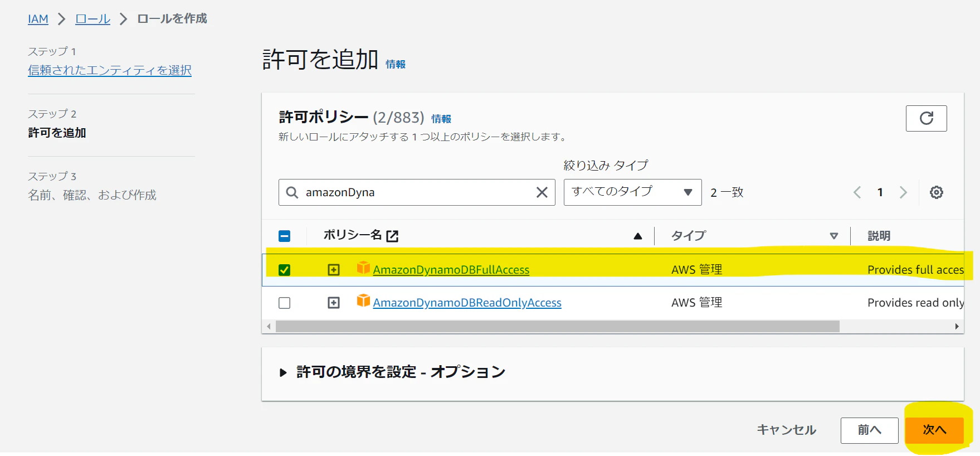This screenshot has height=456, width=980.
Task: Click 'Provides read only' description cell
Action: click(915, 303)
